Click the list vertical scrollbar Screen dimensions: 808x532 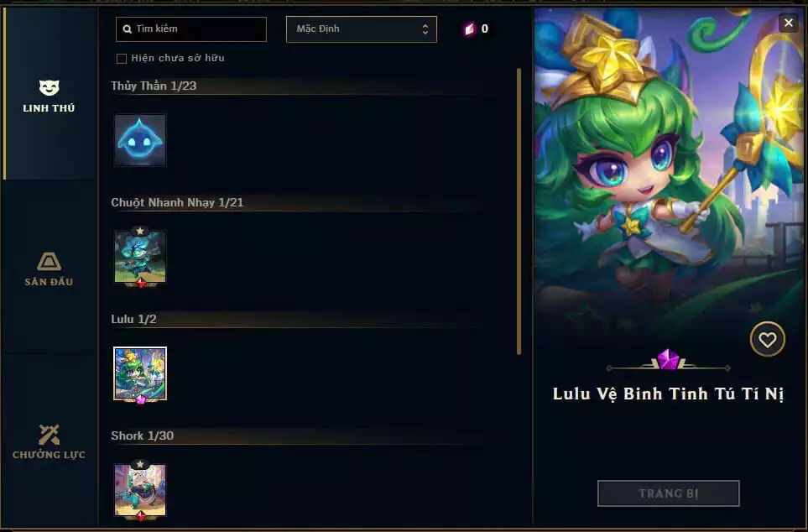519,211
